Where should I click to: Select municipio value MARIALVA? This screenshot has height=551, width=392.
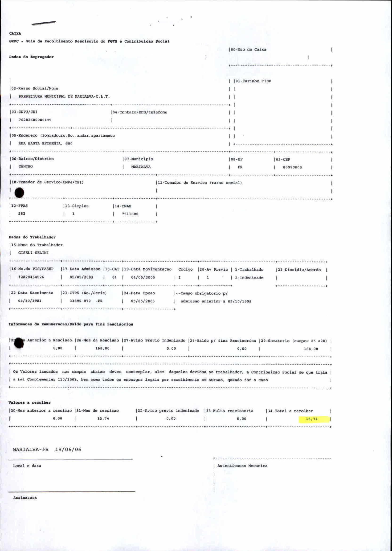141,167
